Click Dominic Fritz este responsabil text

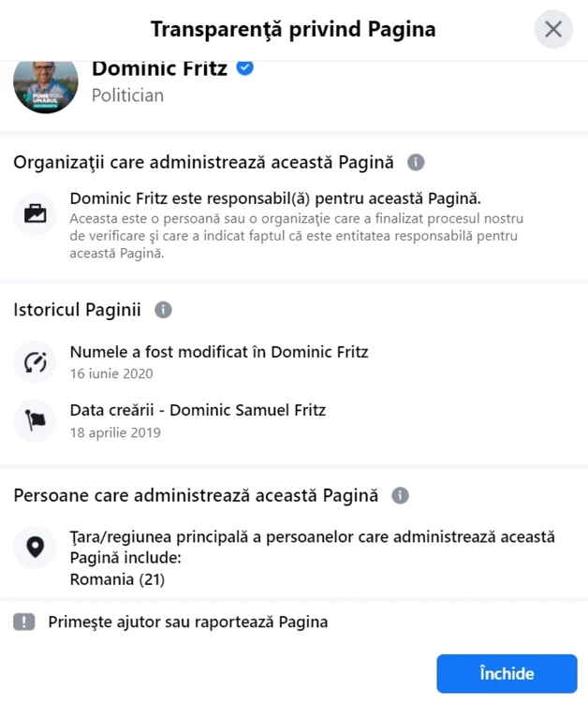point(275,198)
